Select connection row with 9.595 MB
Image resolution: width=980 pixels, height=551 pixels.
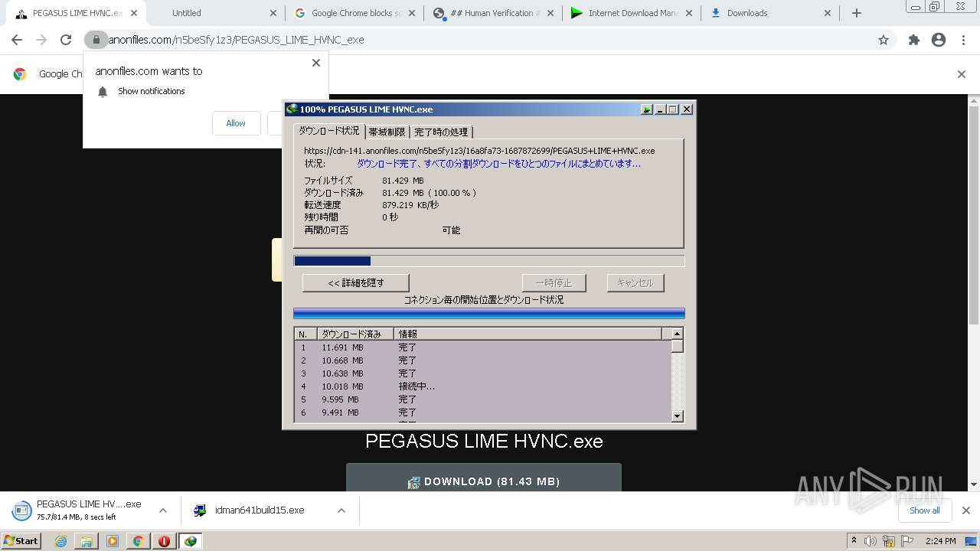tap(483, 399)
